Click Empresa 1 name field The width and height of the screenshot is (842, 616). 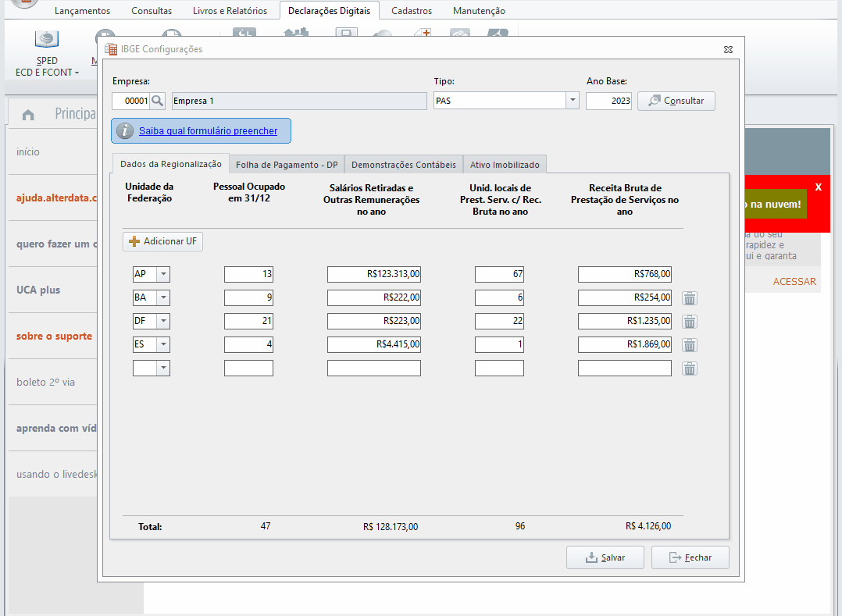coord(299,101)
